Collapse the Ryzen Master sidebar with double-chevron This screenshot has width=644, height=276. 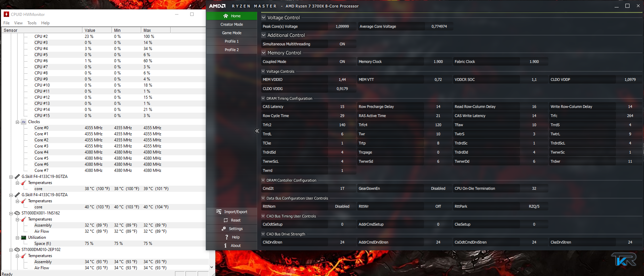click(257, 131)
